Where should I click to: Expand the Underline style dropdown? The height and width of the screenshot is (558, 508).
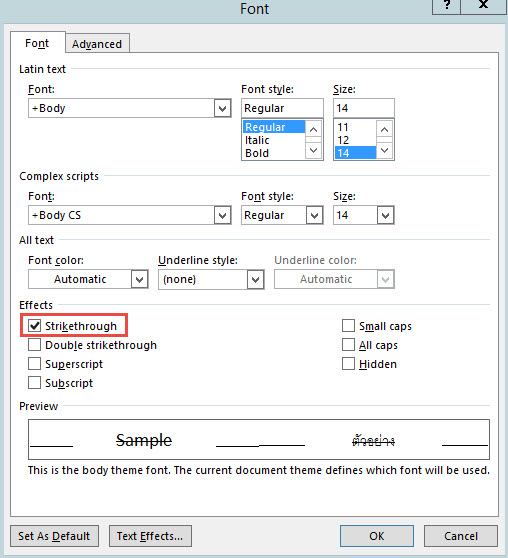(255, 279)
